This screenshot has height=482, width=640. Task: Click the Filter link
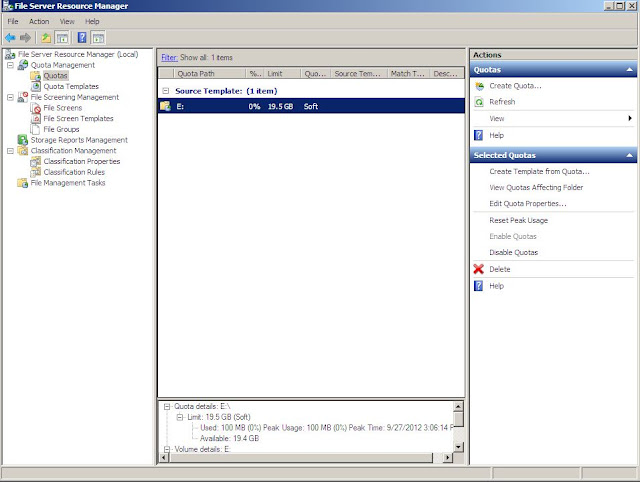pos(169,58)
